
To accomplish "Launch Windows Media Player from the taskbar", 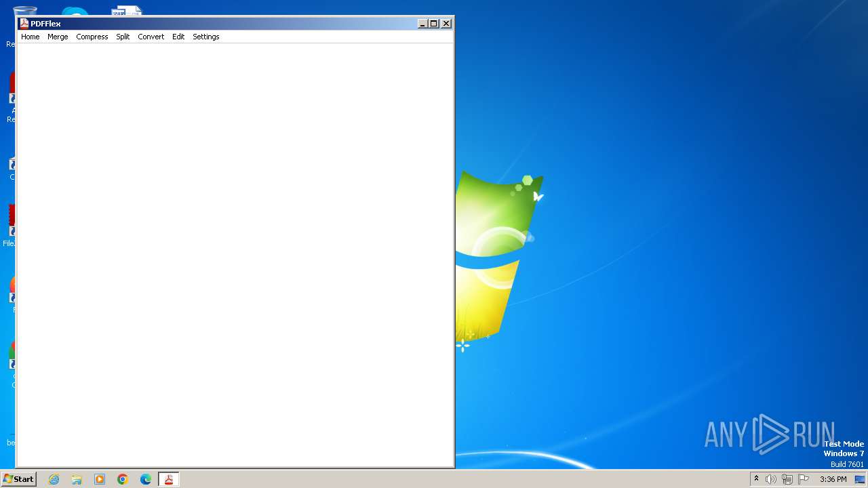I will click(x=100, y=479).
